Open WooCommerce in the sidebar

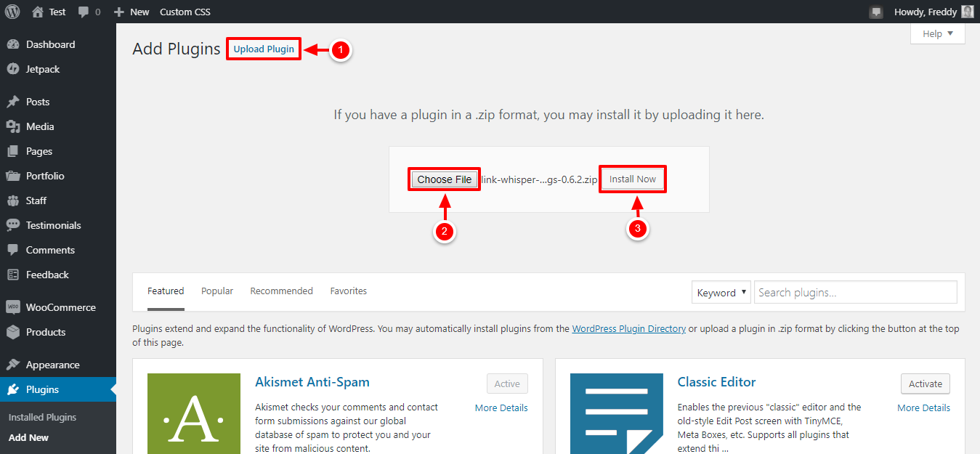(58, 307)
